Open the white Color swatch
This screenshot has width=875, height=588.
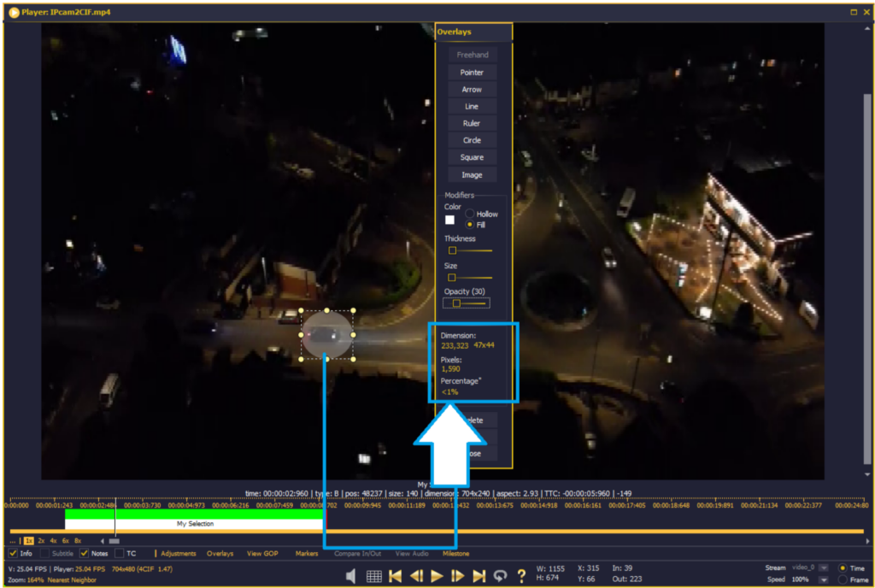(449, 220)
